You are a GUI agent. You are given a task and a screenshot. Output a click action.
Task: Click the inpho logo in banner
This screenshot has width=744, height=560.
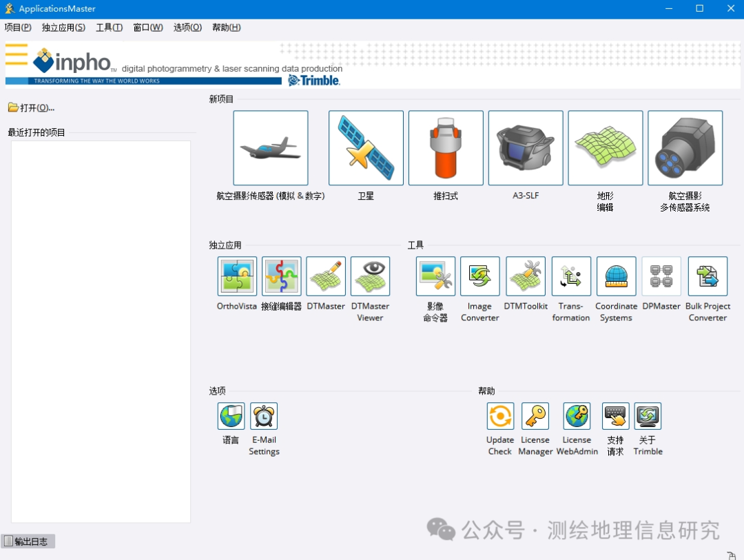(74, 61)
